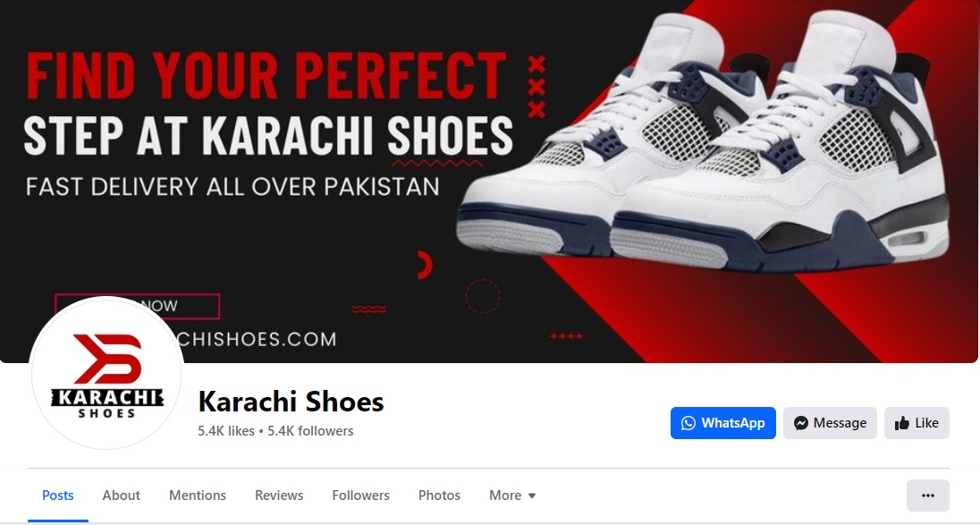The height and width of the screenshot is (525, 980).
Task: View the Followers tab
Action: (x=360, y=495)
